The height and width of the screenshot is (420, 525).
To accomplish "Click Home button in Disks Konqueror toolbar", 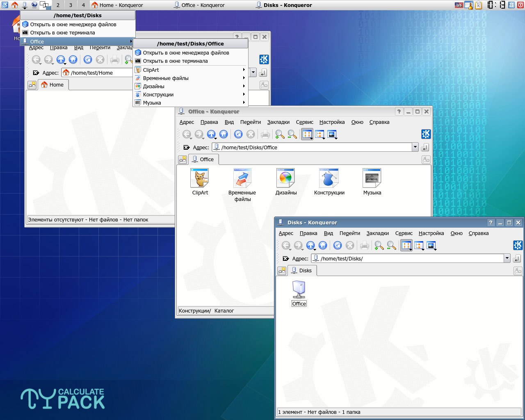I will 323,245.
